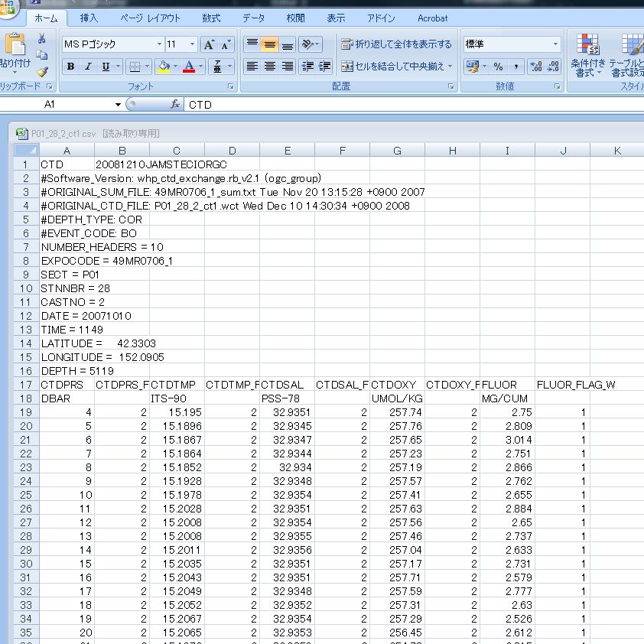Switch to the 挿入 ribbon tab
The height and width of the screenshot is (644, 644).
coord(89,18)
